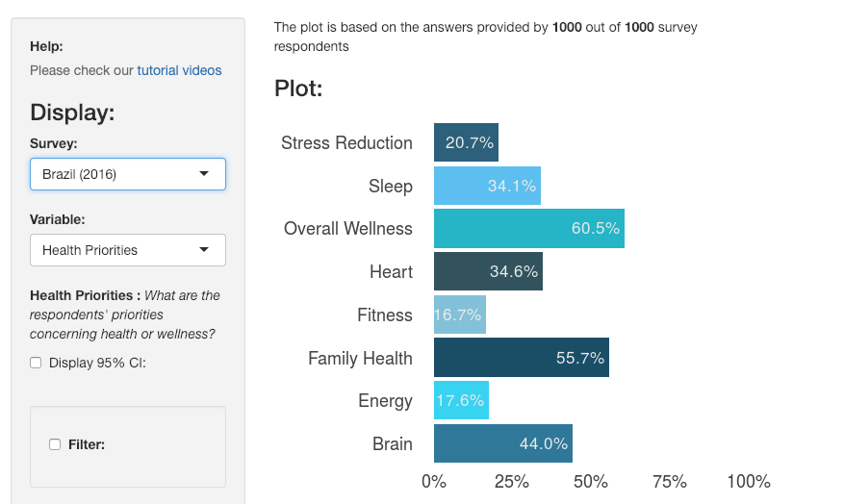Enable the Display 95% CI checkbox
Screen dimensions: 844x504
click(36, 363)
